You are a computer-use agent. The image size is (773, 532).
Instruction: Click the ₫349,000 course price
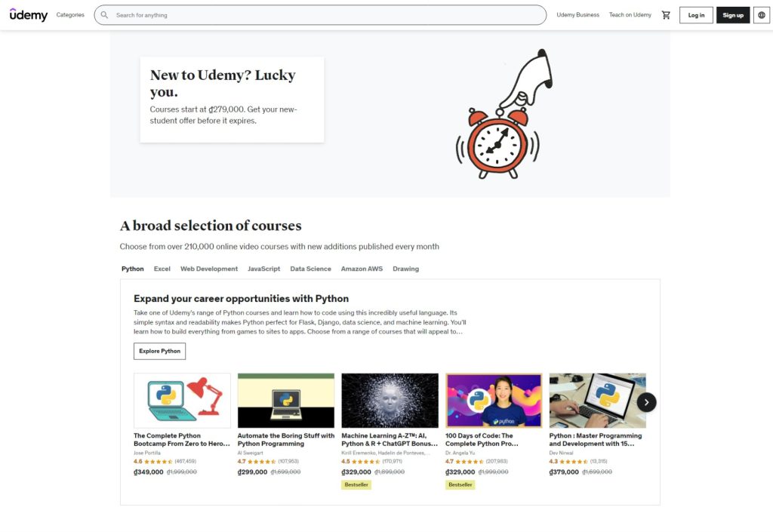(x=149, y=472)
